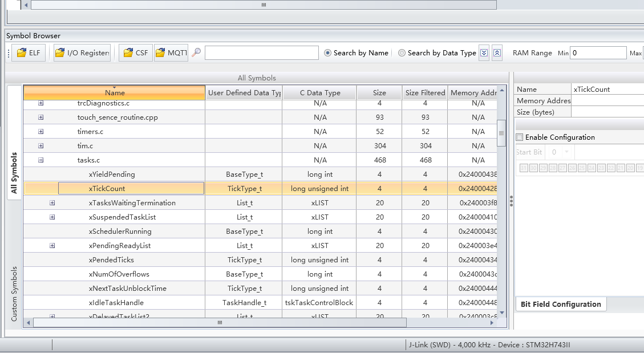Click the MQTT toolbar button
The image size is (644, 353).
tap(171, 53)
